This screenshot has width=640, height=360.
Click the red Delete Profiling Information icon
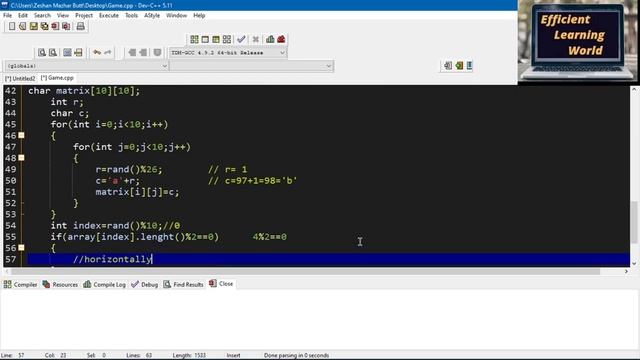click(x=281, y=39)
